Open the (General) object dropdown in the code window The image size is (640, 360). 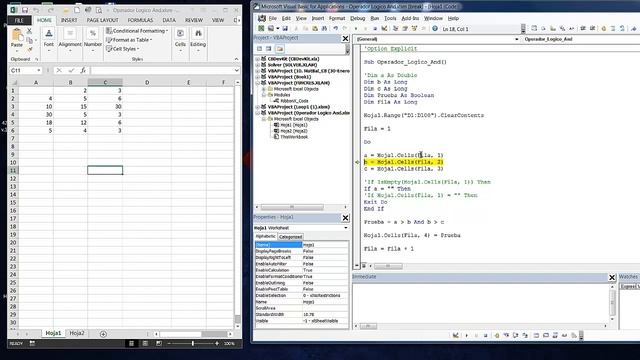pyautogui.click(x=516, y=39)
